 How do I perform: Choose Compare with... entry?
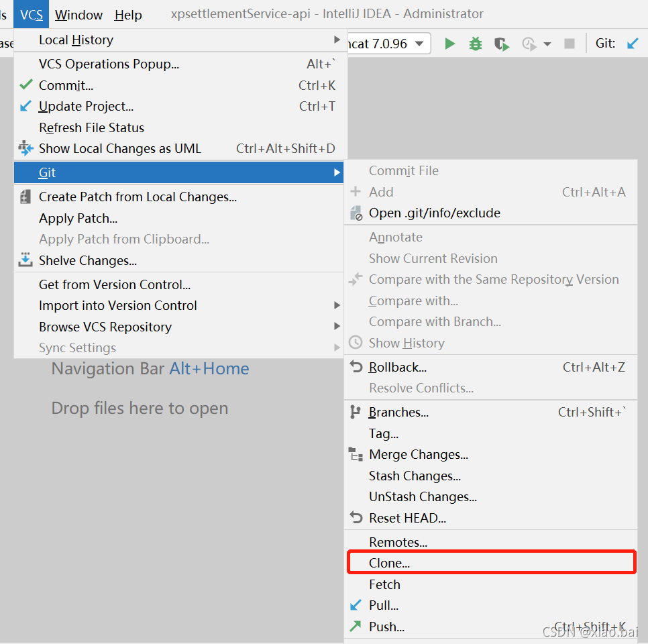[x=490, y=301]
